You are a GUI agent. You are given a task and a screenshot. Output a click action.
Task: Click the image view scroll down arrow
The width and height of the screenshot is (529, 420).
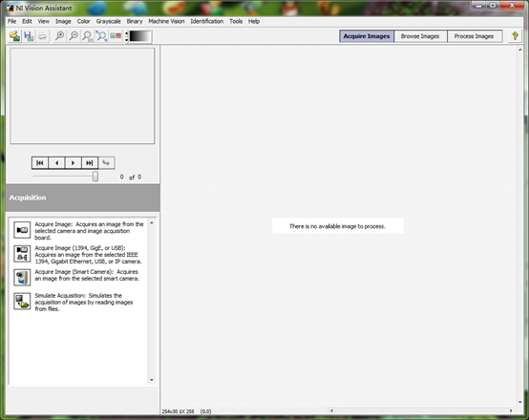519,402
